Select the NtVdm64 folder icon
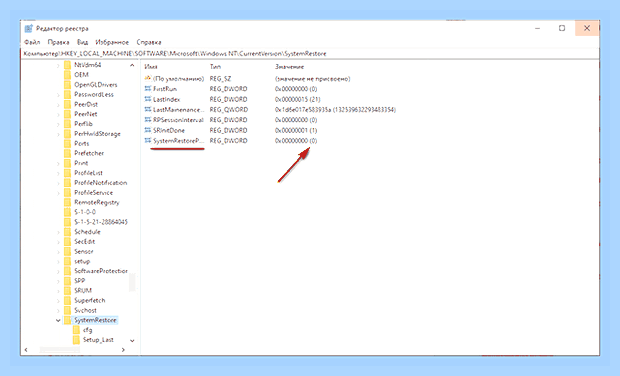The width and height of the screenshot is (620, 376). pyautogui.click(x=67, y=65)
